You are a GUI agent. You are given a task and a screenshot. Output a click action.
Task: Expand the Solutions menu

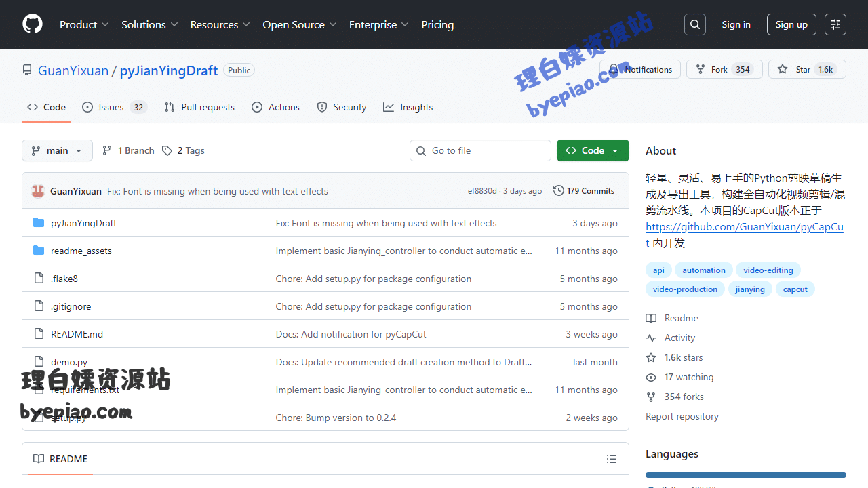coord(149,24)
